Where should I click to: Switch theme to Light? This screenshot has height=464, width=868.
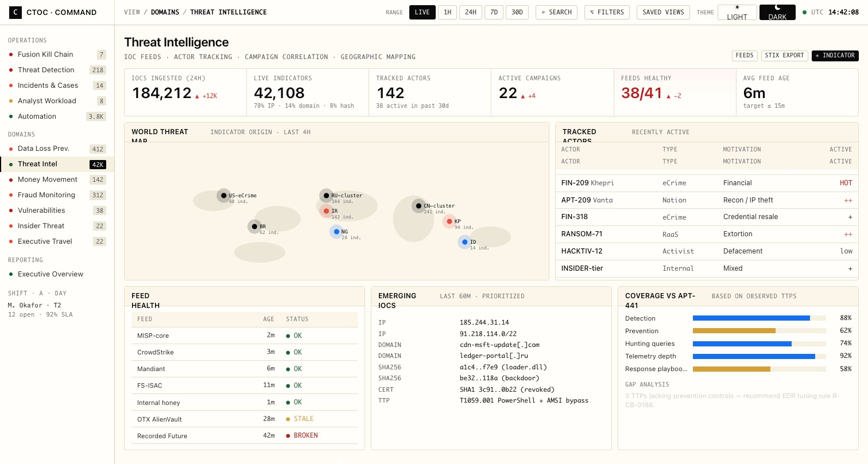click(x=737, y=13)
